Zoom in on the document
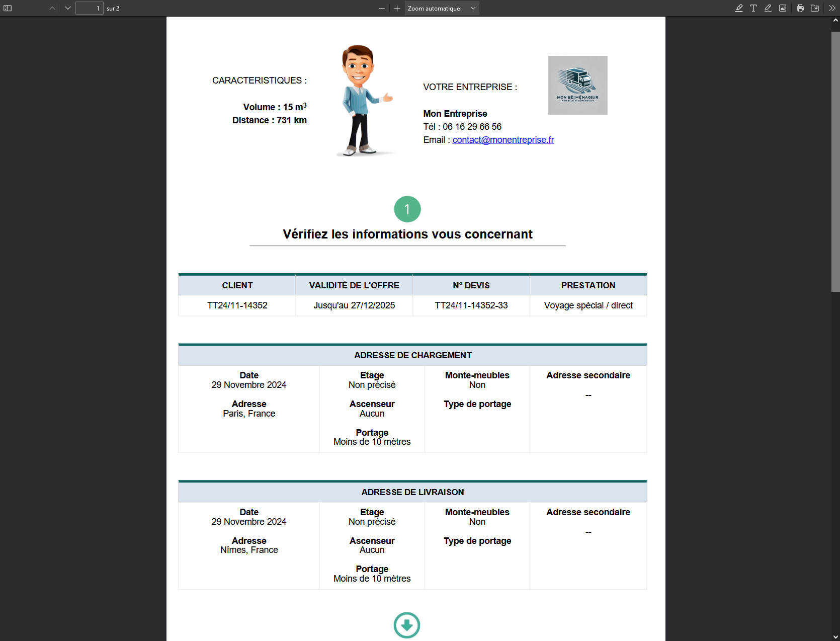The width and height of the screenshot is (840, 641). coord(397,8)
